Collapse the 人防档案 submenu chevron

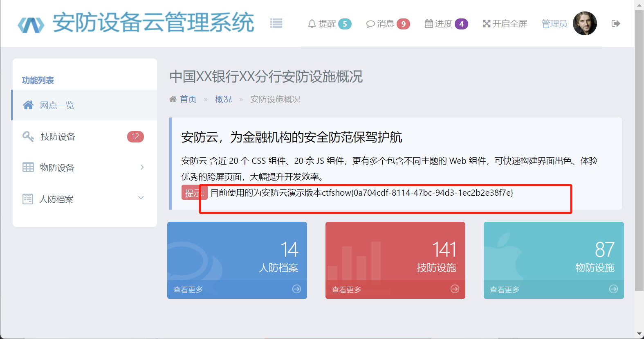click(x=141, y=198)
